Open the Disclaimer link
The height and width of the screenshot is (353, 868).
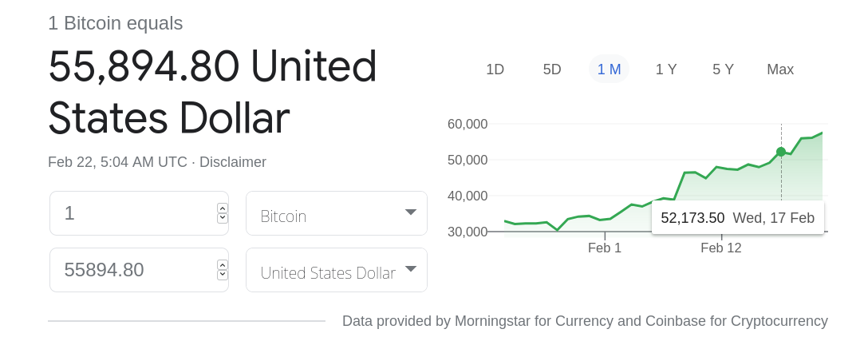click(232, 162)
